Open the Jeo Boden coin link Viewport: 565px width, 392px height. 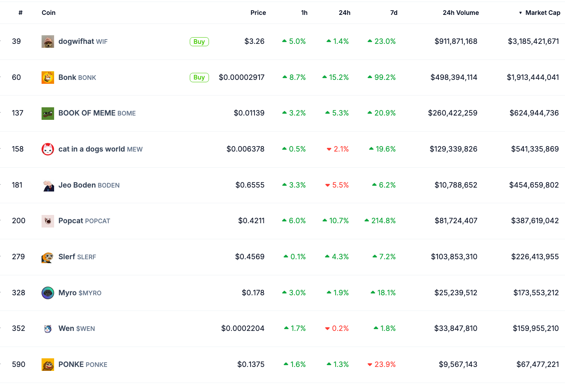click(89, 185)
